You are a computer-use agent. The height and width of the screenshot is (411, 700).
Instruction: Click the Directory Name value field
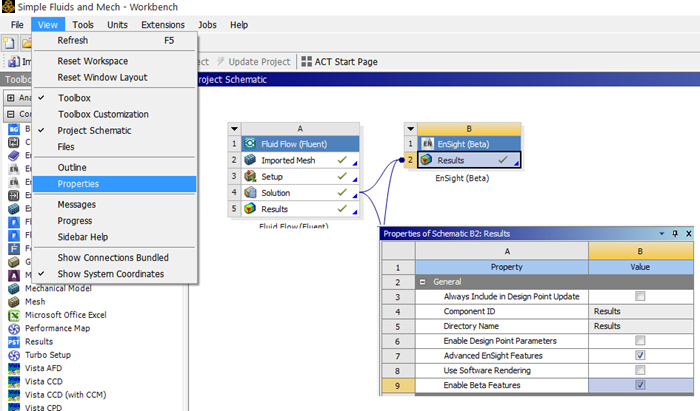point(641,326)
